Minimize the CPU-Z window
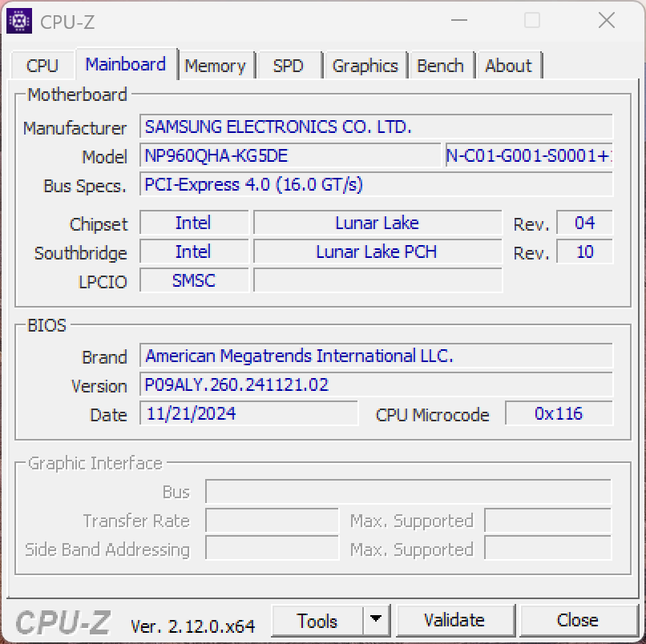Screen dimensions: 646x644 point(459,20)
